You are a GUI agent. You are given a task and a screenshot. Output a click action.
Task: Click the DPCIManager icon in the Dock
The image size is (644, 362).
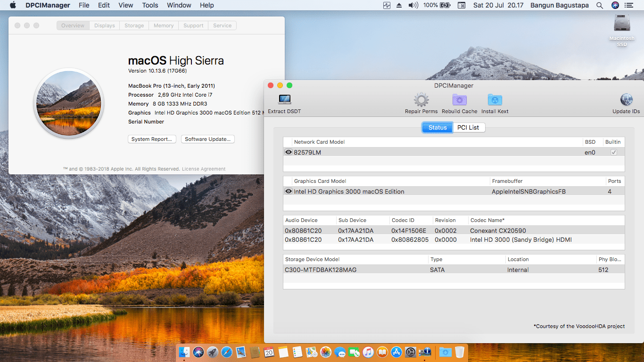click(425, 352)
